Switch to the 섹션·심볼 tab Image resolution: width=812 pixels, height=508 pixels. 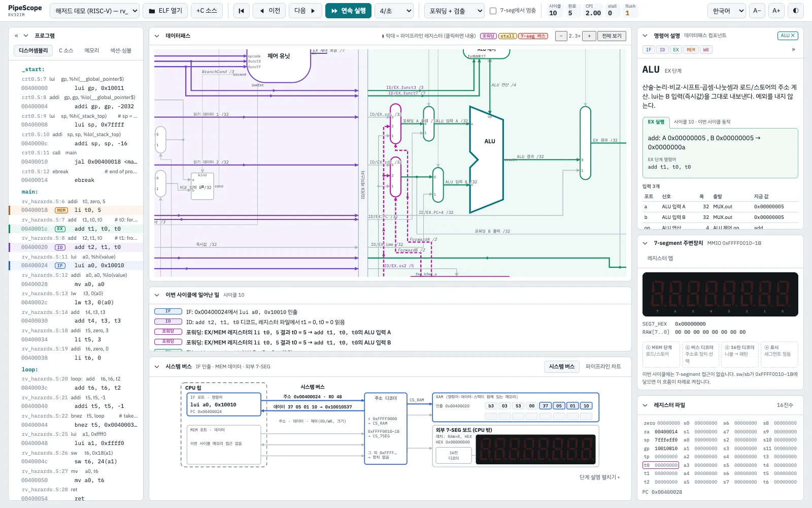121,50
